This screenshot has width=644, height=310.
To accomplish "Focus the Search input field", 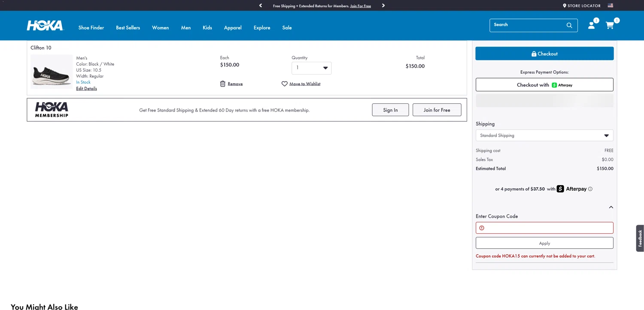I will coord(528,25).
